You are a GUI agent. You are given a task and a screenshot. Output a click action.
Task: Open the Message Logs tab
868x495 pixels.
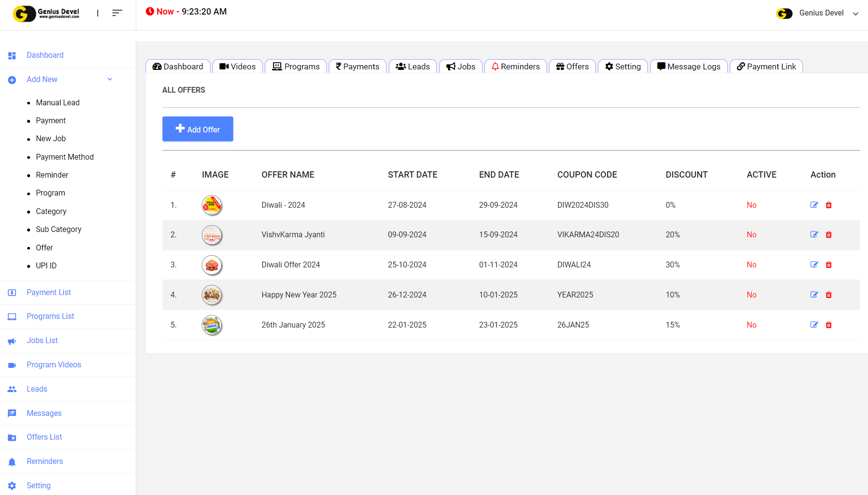(689, 66)
